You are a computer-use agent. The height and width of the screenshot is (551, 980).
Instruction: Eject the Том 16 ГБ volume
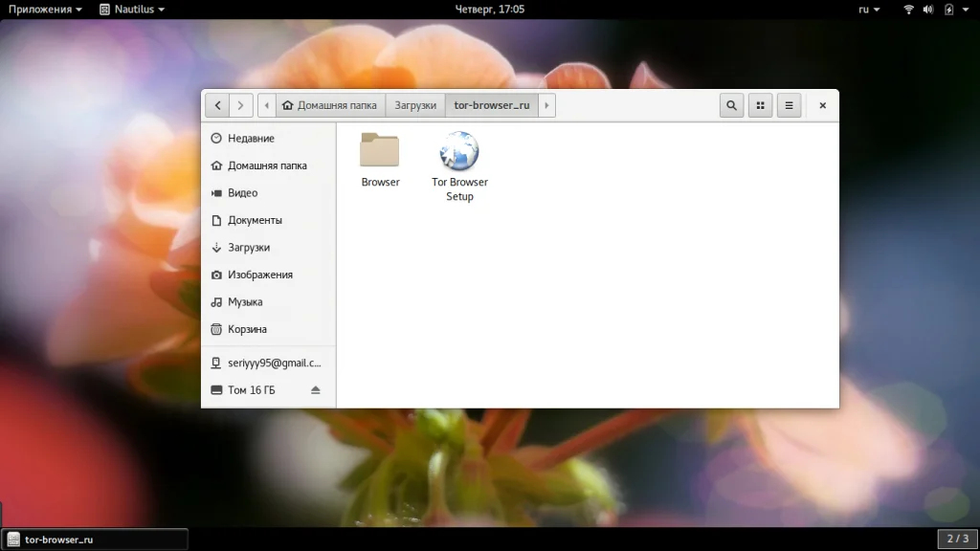316,390
